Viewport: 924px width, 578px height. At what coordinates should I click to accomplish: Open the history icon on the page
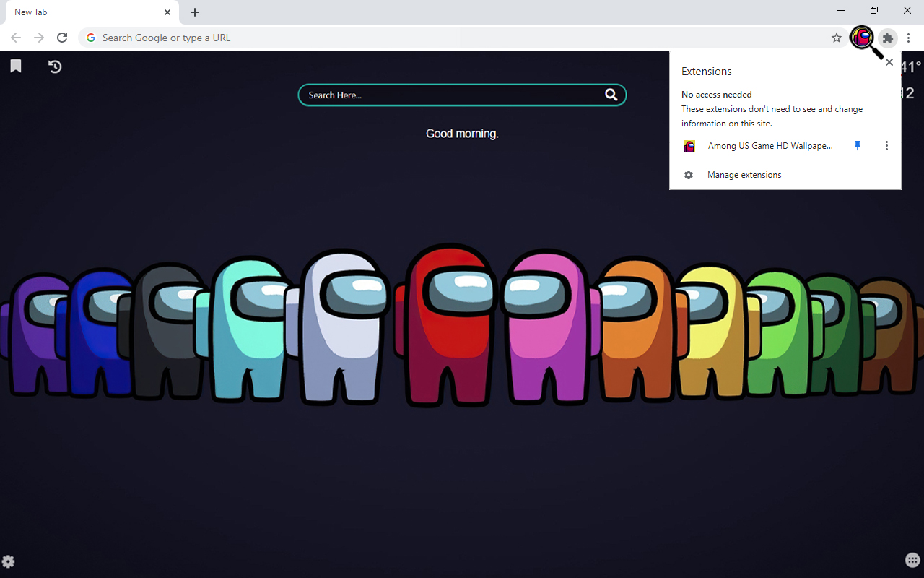[55, 66]
